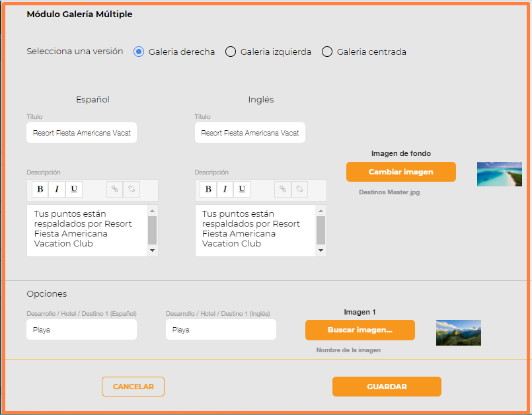Focus the Inglés Título field
The width and height of the screenshot is (532, 415).
250,133
